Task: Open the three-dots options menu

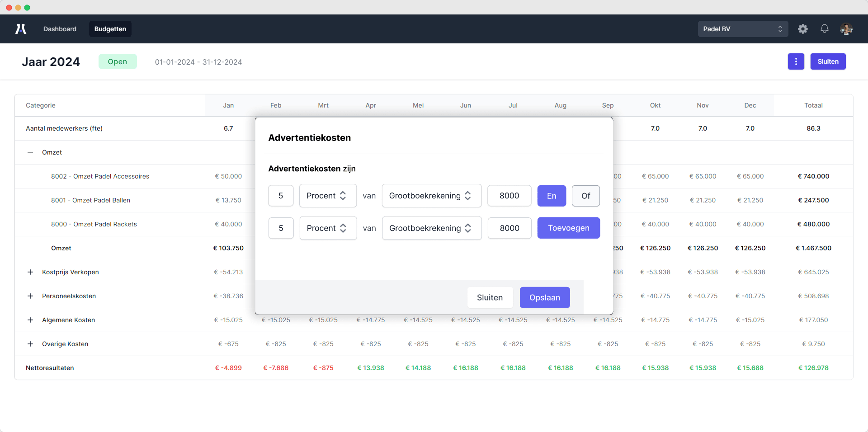Action: tap(796, 61)
